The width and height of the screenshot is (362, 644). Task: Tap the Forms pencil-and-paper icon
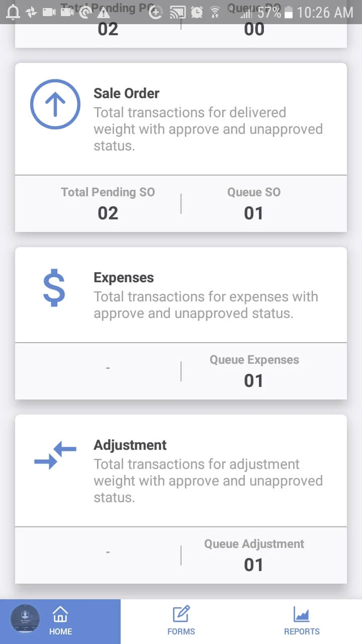181,614
